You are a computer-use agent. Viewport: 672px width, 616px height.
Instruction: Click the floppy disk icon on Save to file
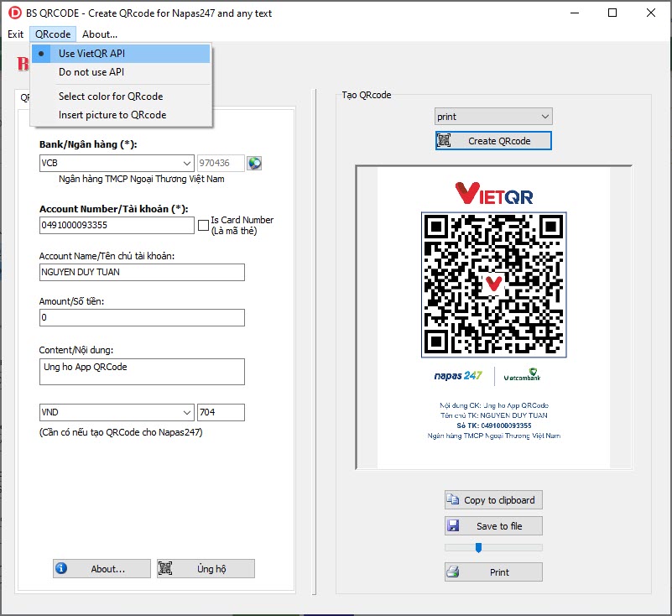(452, 525)
